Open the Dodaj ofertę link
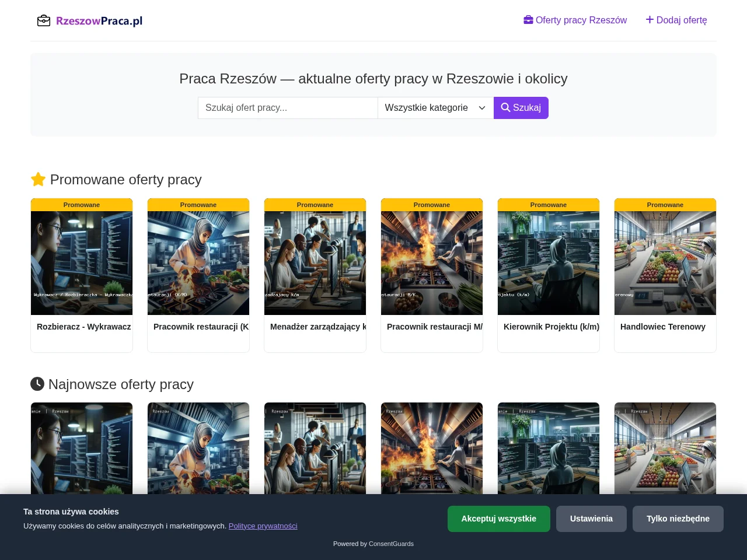747x560 pixels. (676, 20)
